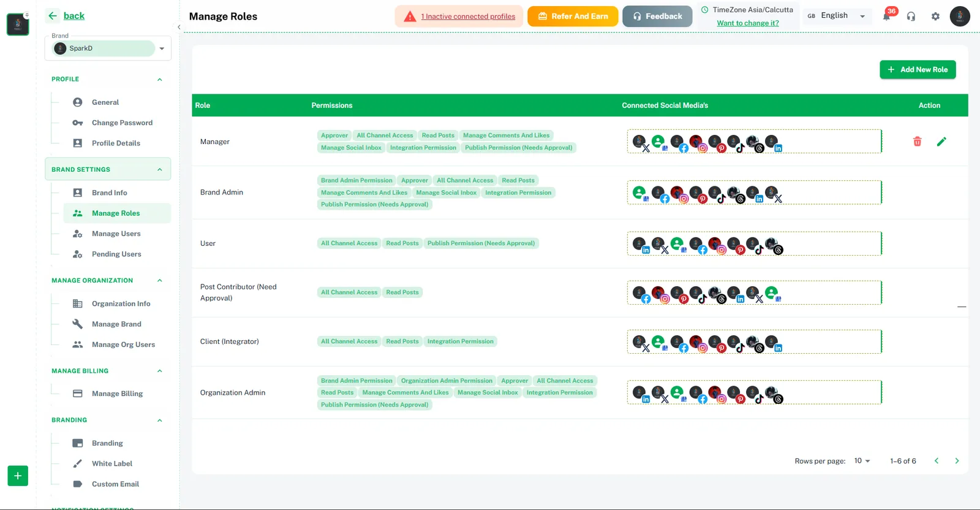Click the Connected Social Media's column header
Screen dimensions: 980x510
click(665, 105)
